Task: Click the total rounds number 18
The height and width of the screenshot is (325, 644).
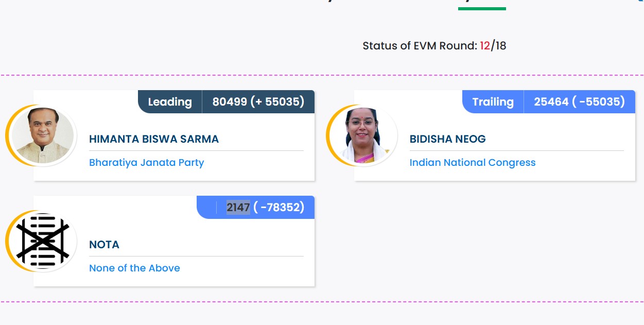Action: (x=500, y=46)
